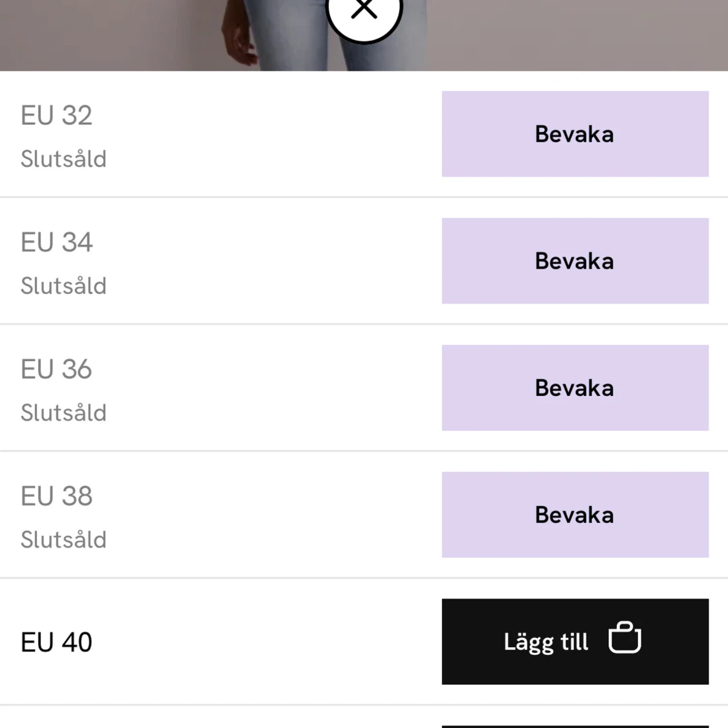This screenshot has width=728, height=728.
Task: Tap the shopping bag icon on Lägg till
Action: [x=625, y=637]
